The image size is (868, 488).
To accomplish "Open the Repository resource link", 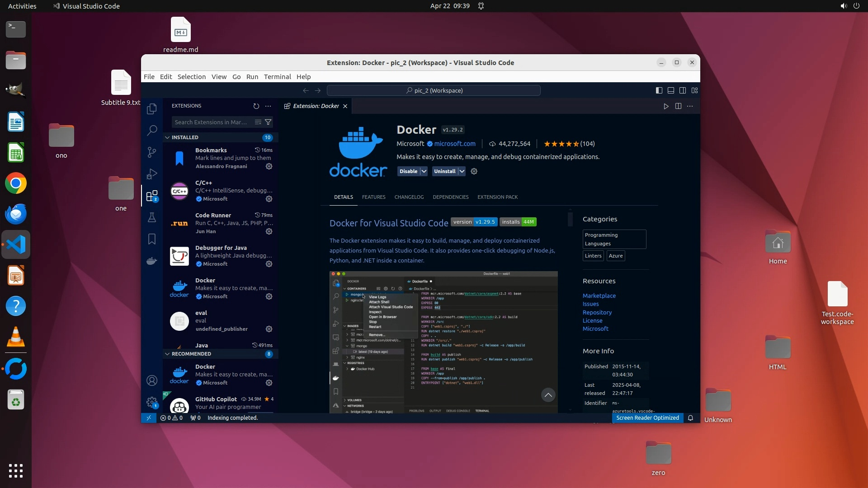I will point(597,312).
